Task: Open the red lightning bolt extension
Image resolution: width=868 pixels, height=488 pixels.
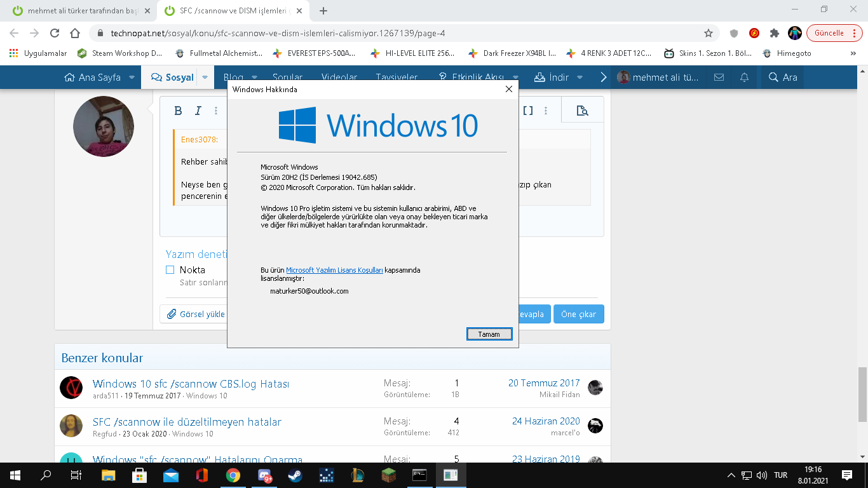Action: point(754,33)
